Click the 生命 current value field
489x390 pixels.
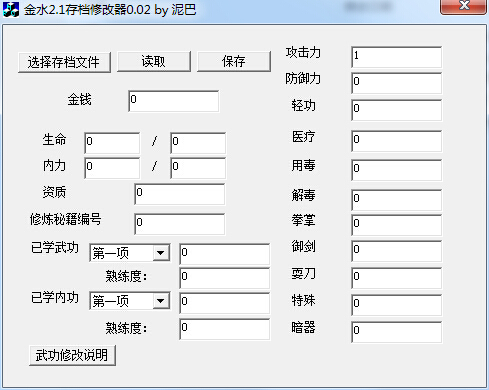[112, 143]
